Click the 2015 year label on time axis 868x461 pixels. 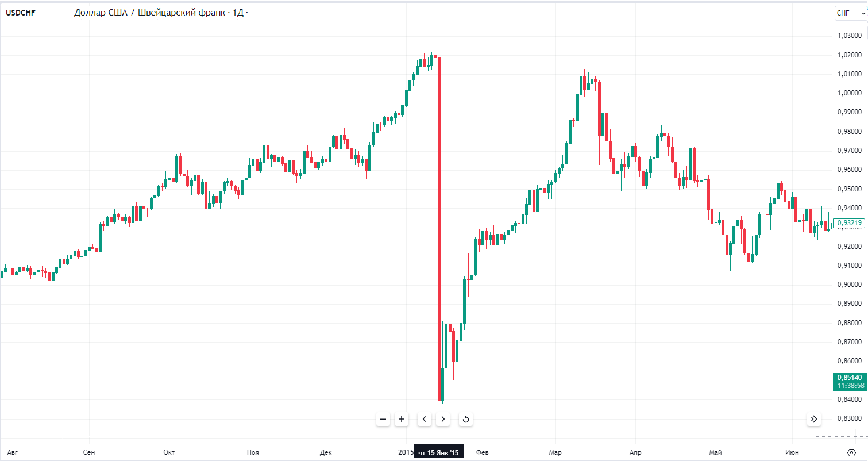[x=406, y=453]
